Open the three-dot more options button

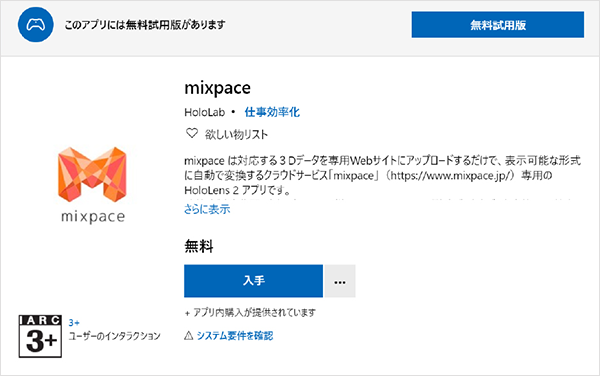point(340,281)
